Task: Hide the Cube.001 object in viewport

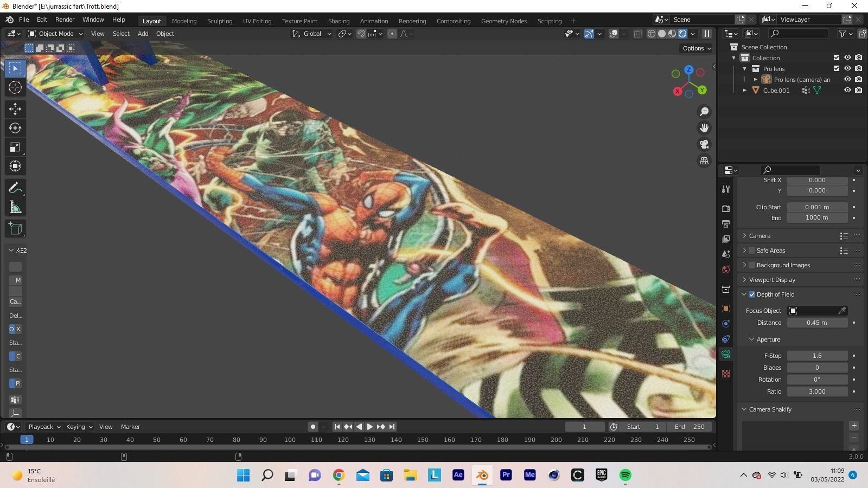Action: coord(847,91)
